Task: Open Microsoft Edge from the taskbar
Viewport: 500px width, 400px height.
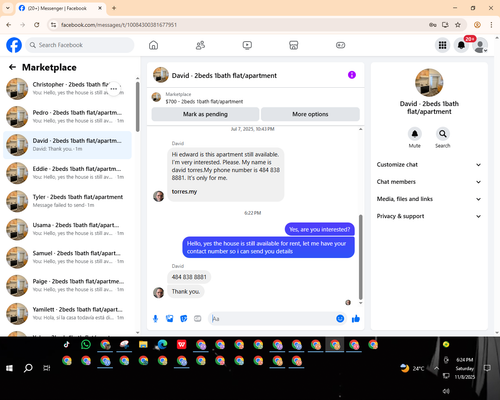Action: click(162, 344)
